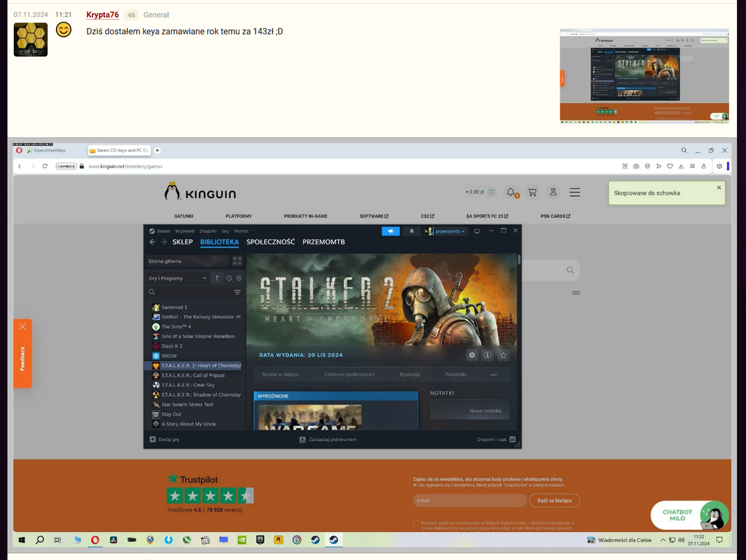This screenshot has width=746, height=560.
Task: Select the BIBLIOTEKA tab
Action: (219, 242)
